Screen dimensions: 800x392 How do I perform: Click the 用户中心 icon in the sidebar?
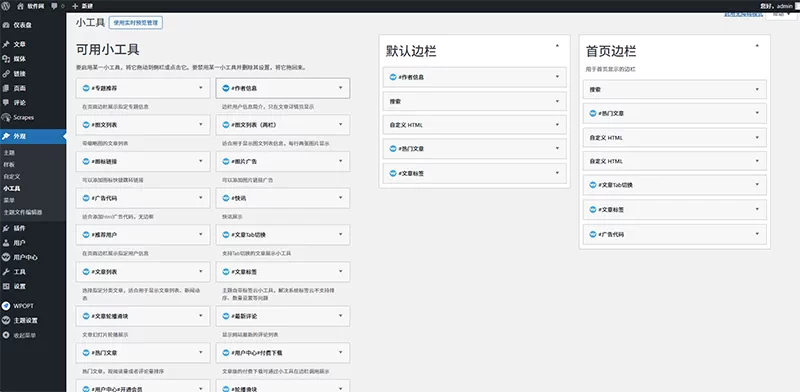(6, 257)
